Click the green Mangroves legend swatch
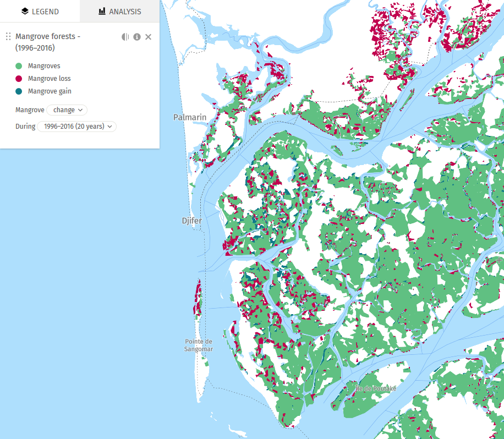Viewport: 504px width, 439px height. [x=19, y=66]
